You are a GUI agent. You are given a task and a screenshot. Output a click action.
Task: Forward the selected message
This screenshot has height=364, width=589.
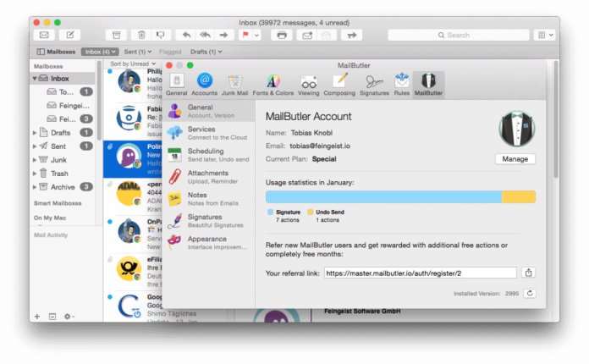[x=224, y=35]
